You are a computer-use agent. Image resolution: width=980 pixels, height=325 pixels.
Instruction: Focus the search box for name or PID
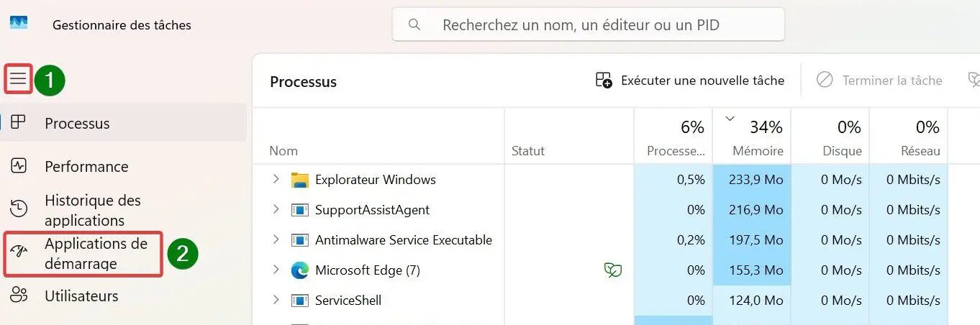(589, 25)
